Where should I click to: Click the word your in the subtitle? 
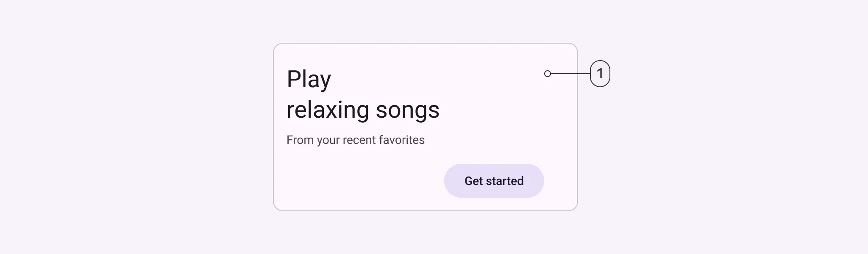[x=328, y=140]
